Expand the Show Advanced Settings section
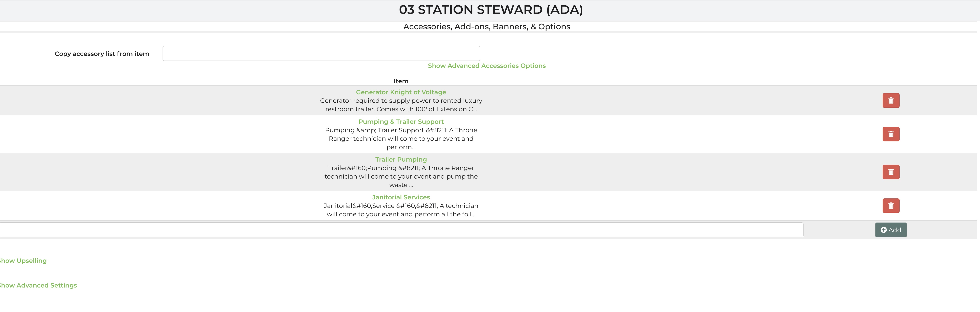This screenshot has width=980, height=312. tap(38, 285)
